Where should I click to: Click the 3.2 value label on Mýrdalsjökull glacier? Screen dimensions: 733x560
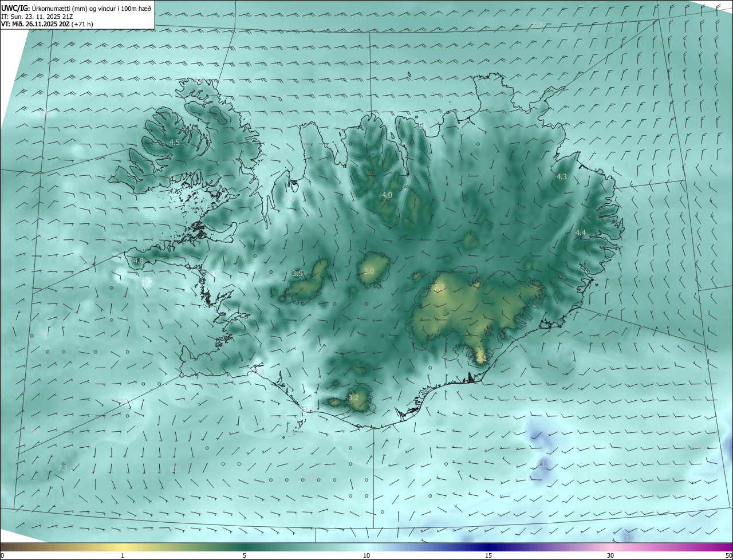tap(353, 397)
